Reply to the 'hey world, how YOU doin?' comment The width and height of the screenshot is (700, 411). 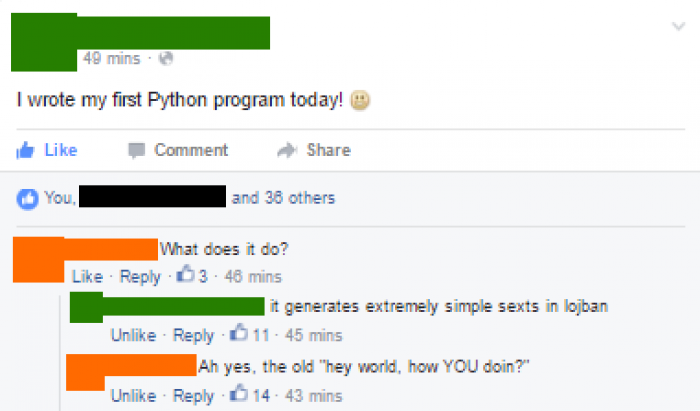193,396
